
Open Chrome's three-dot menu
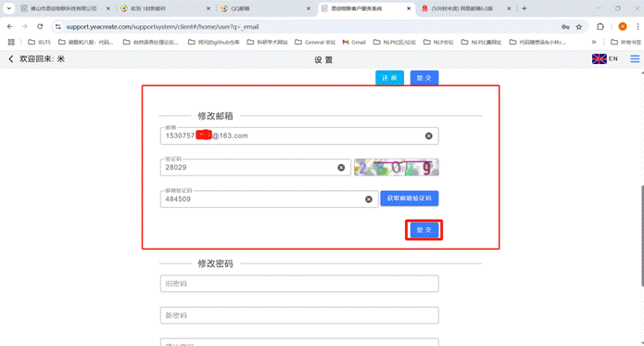click(x=638, y=27)
